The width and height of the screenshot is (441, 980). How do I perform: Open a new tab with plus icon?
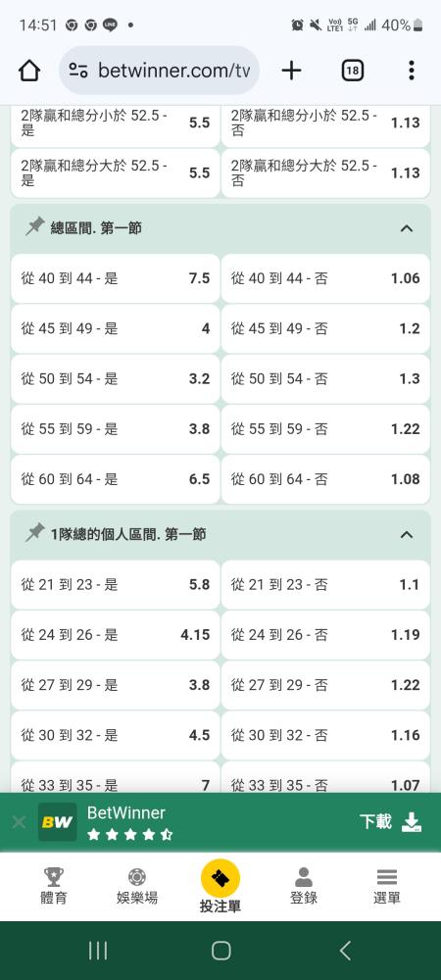tap(291, 71)
